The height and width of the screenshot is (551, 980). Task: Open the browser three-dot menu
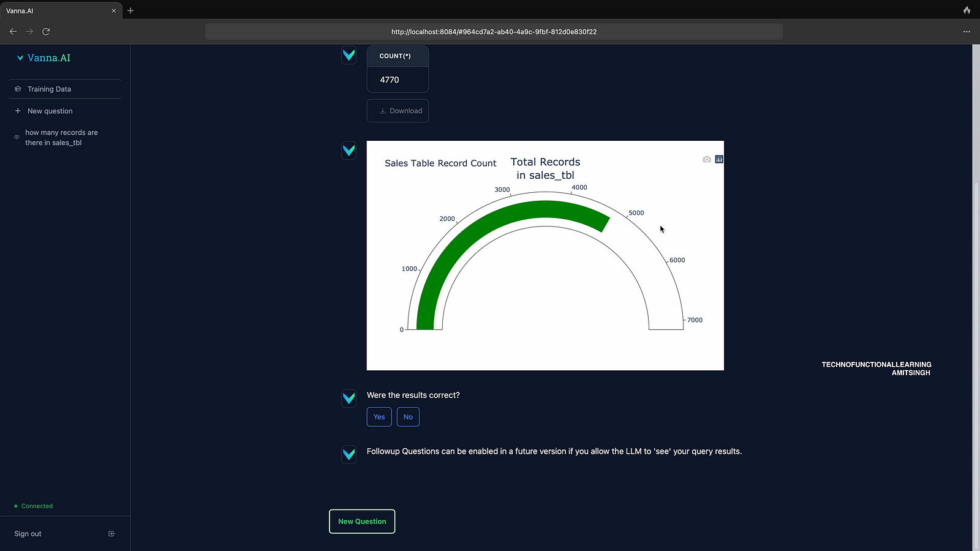967,31
